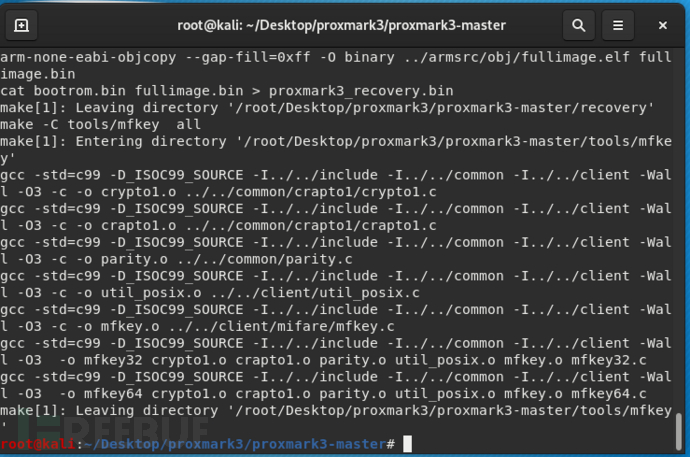Click the blue proxmark3-master prompt path
This screenshot has width=690, height=457.
coord(232,443)
